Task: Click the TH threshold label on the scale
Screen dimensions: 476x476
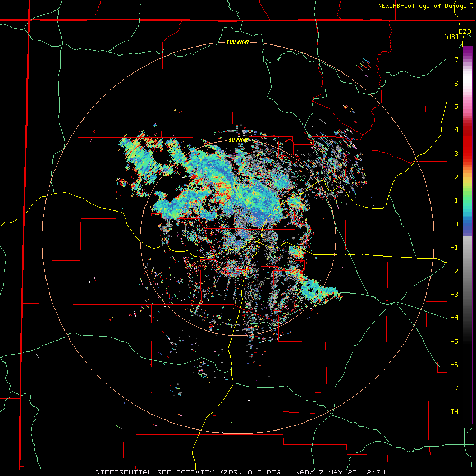Action: (x=454, y=412)
